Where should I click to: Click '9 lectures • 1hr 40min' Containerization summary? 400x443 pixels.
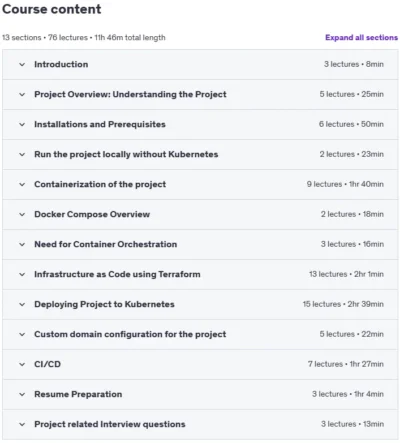pos(345,184)
